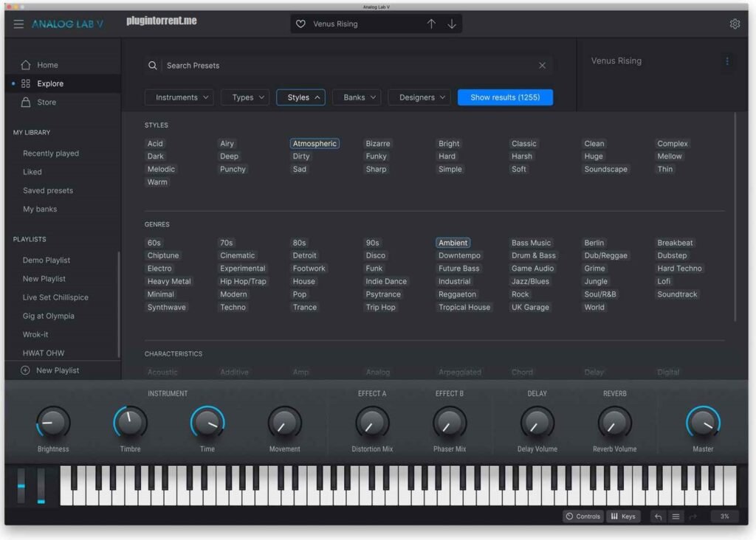The height and width of the screenshot is (540, 756).
Task: Click the modulation wheel beside the keyboard
Action: tap(41, 487)
